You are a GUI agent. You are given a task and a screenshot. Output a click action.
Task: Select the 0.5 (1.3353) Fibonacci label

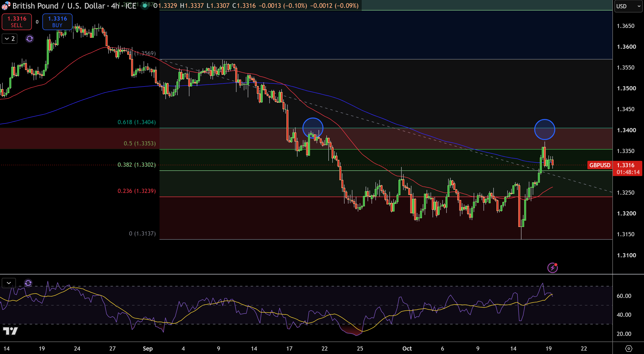point(140,143)
